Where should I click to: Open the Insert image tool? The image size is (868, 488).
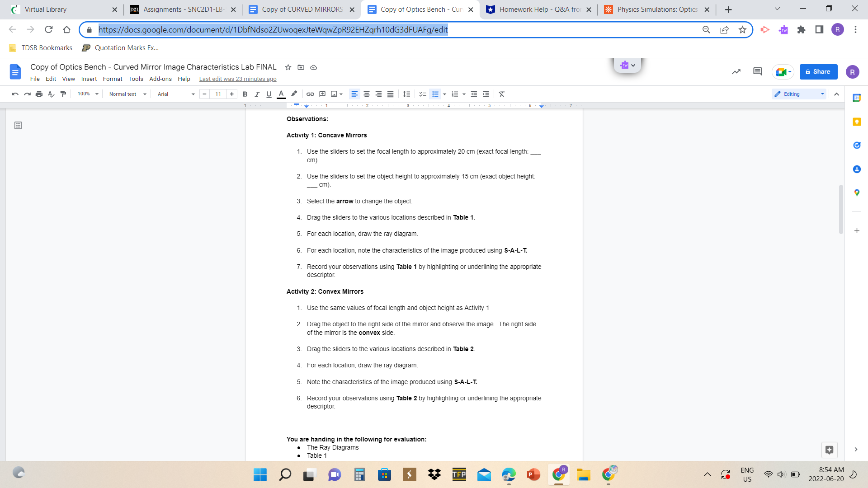click(335, 94)
